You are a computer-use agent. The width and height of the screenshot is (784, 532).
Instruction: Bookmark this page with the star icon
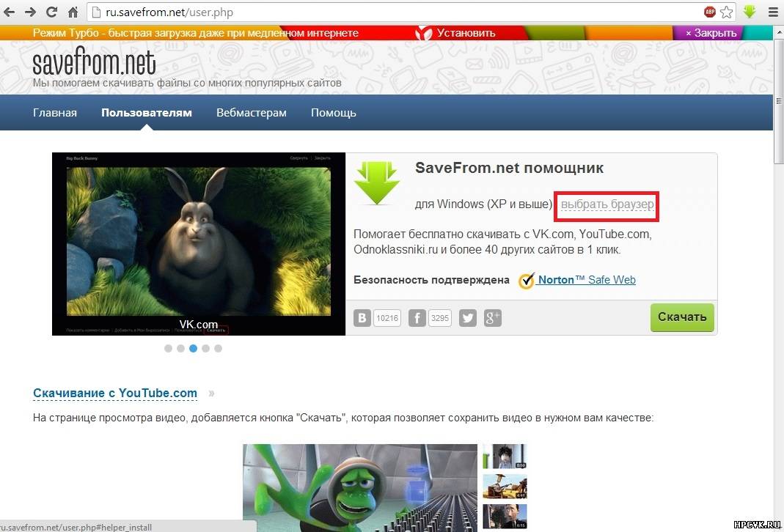[727, 12]
